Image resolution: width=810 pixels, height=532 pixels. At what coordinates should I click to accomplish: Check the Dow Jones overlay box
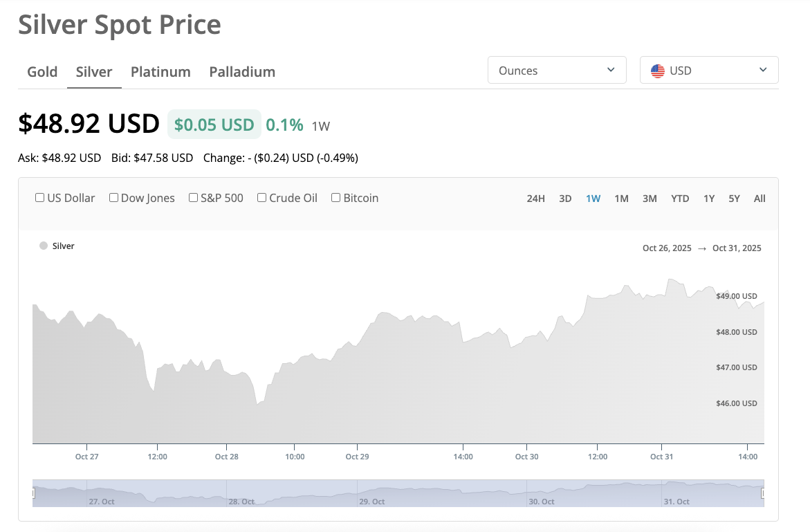(113, 198)
